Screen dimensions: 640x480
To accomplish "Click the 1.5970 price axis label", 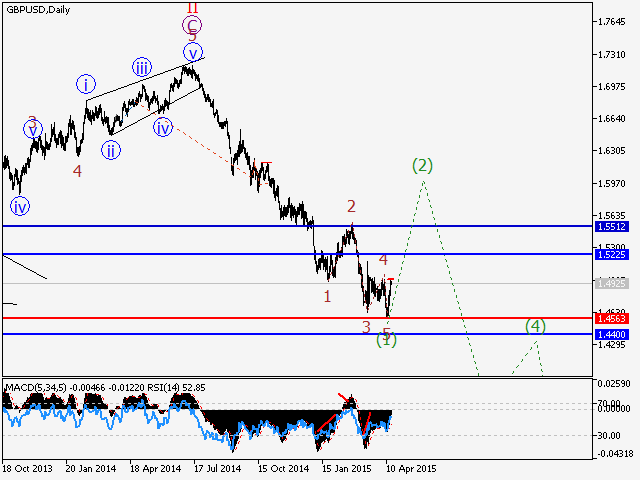I will (x=611, y=184).
